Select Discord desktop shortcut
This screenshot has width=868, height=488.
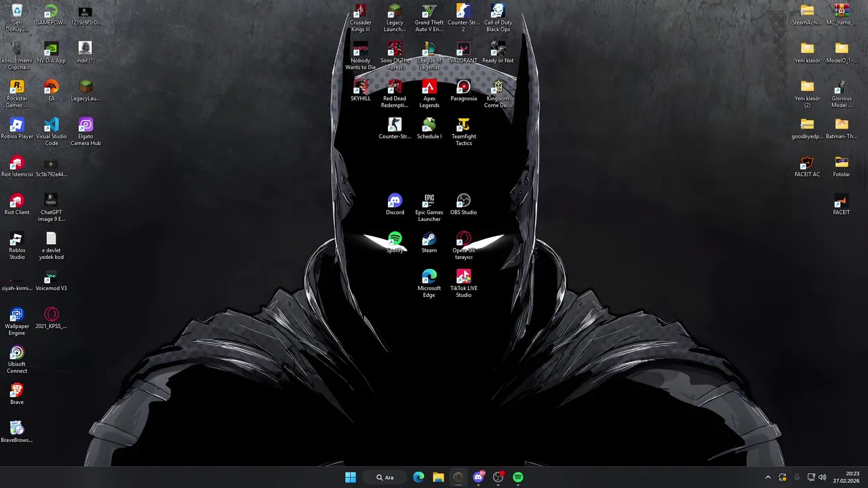pyautogui.click(x=395, y=205)
